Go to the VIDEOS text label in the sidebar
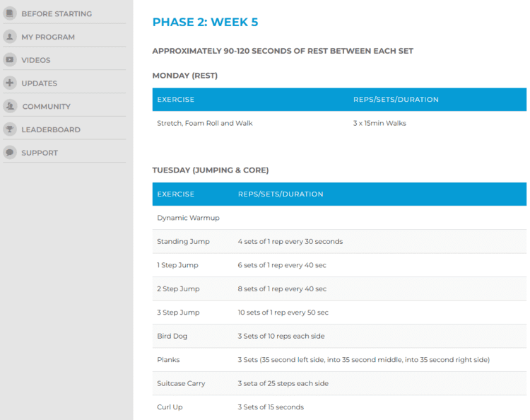 (x=36, y=60)
